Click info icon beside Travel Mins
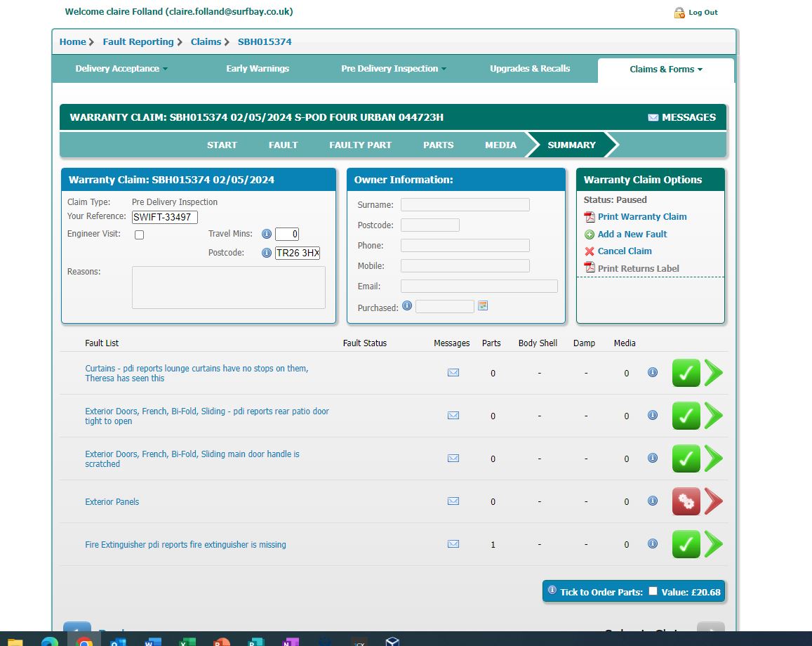This screenshot has width=812, height=646. (267, 234)
